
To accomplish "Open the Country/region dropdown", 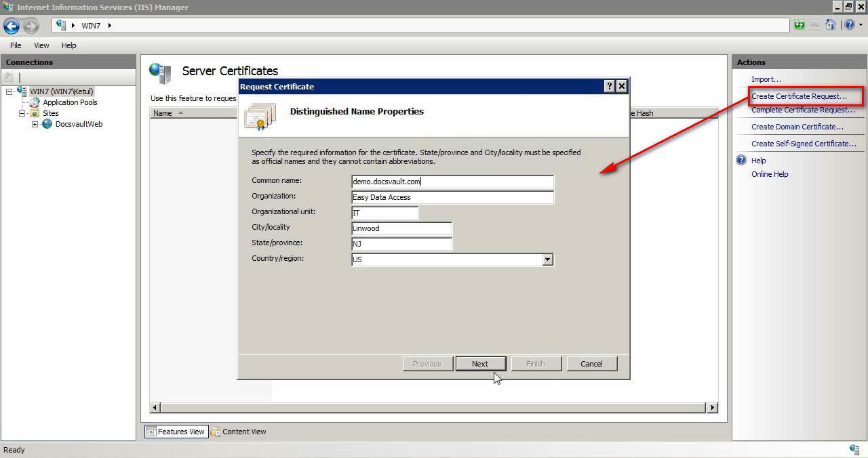I will point(547,259).
